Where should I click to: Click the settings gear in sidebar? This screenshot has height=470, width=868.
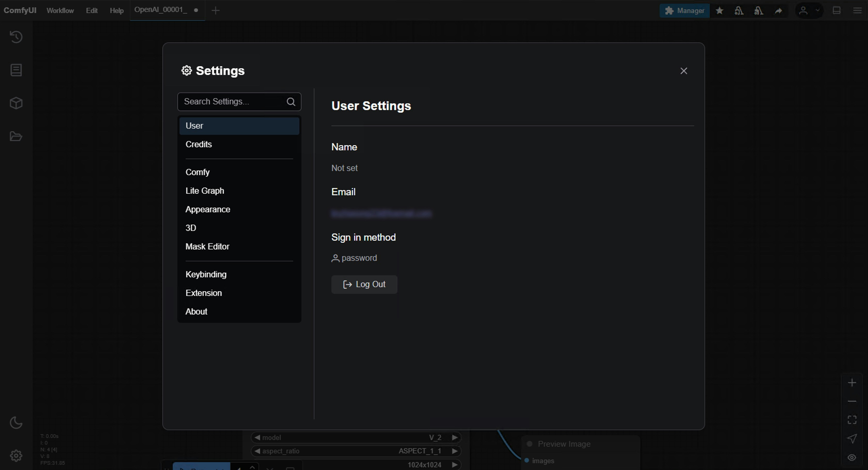point(16,456)
